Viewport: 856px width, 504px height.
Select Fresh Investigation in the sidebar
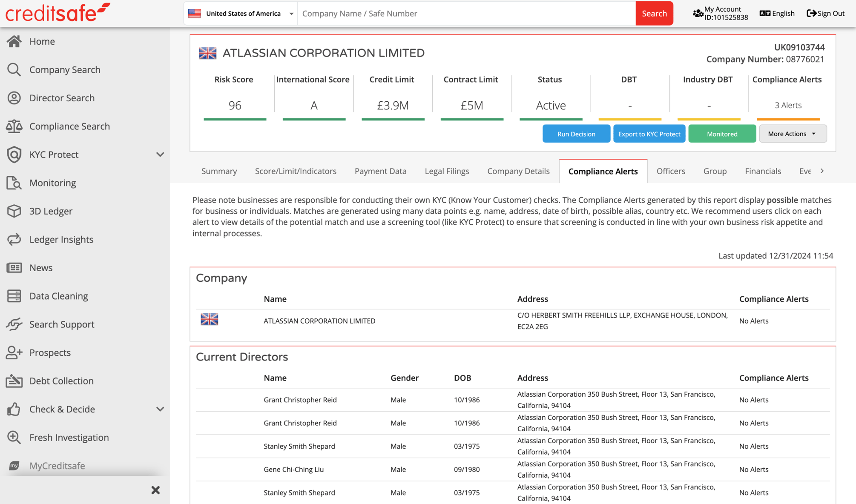click(x=69, y=437)
